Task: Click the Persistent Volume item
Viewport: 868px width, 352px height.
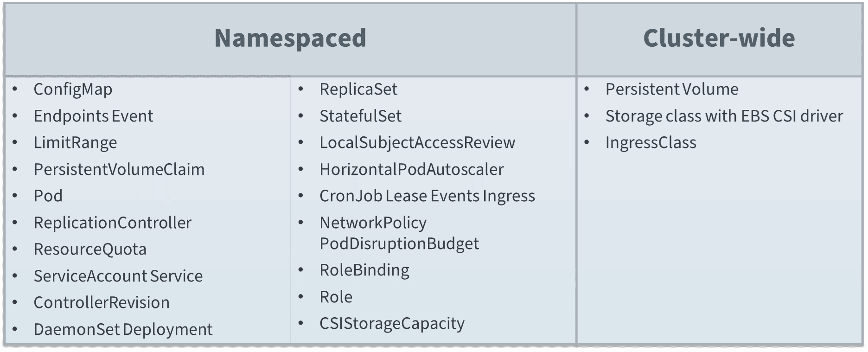Action: 671,89
